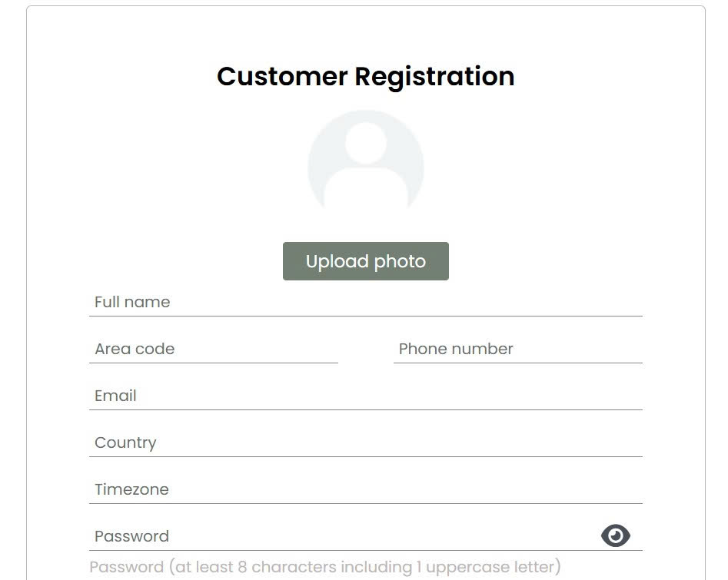
Task: Click the Email text field
Action: [x=365, y=396]
